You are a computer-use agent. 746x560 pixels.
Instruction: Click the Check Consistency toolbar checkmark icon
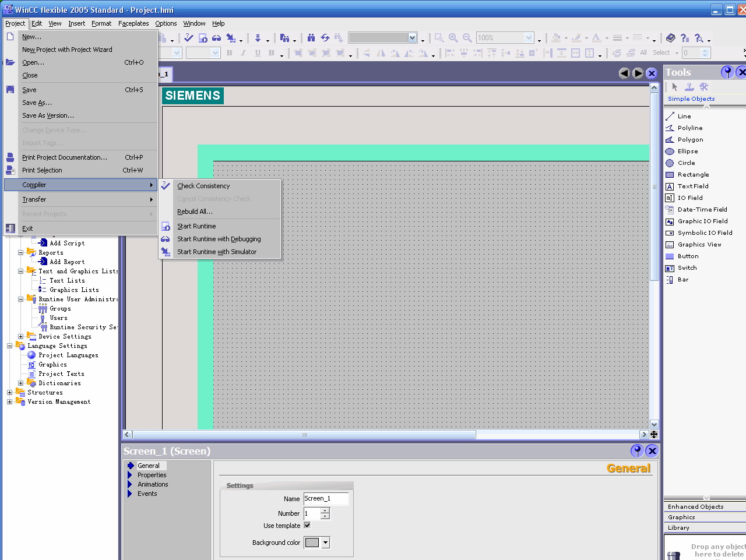pyautogui.click(x=189, y=38)
